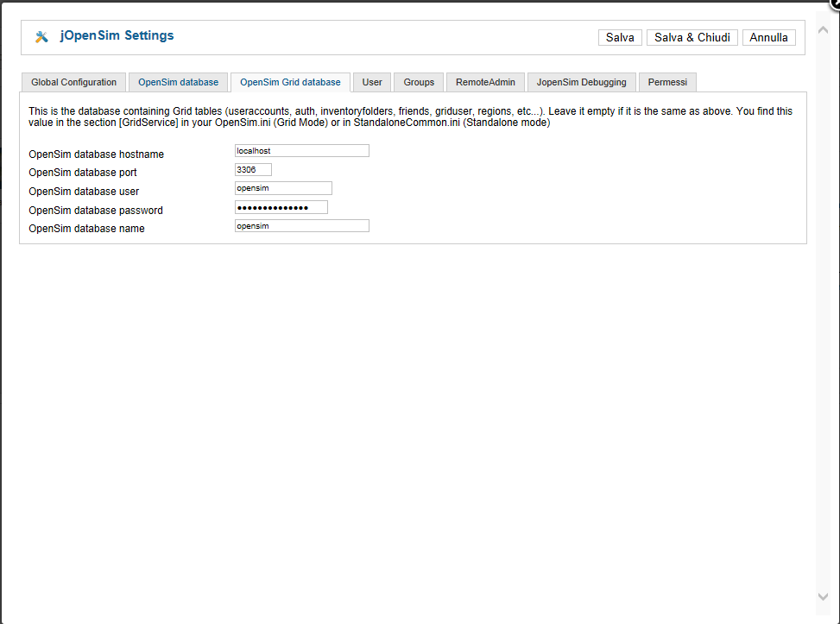The width and height of the screenshot is (840, 624).
Task: Go to the User tab
Action: coord(372,83)
